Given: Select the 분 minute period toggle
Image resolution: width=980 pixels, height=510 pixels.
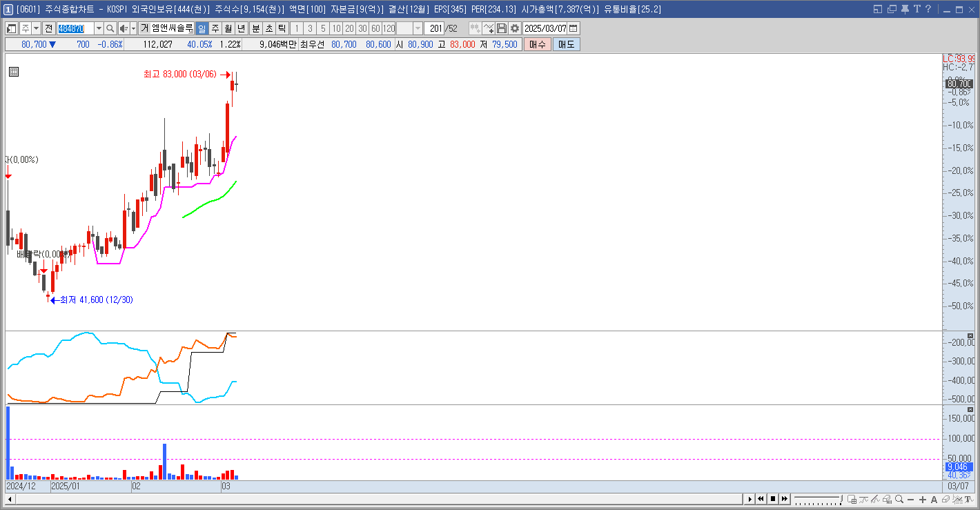Looking at the screenshot, I should (255, 28).
